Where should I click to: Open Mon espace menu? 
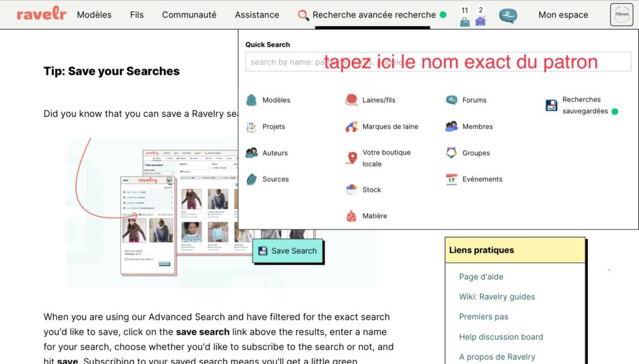point(563,15)
